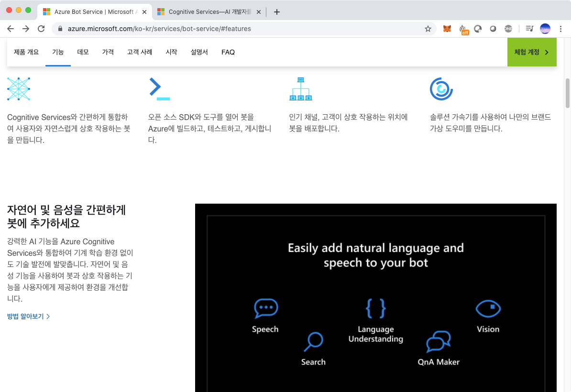
Task: Close the Cognitive Services tab
Action: 259,12
